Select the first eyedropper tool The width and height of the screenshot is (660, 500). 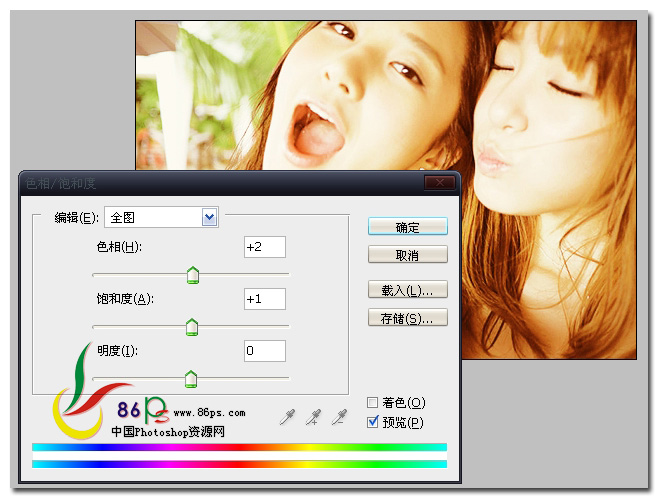click(x=288, y=417)
